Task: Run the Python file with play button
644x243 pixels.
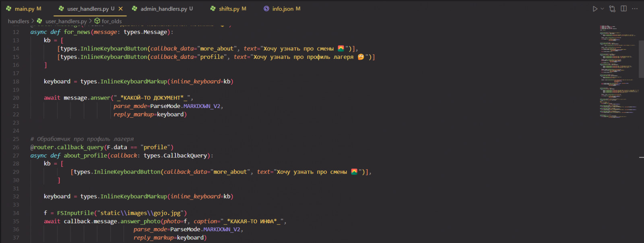Action: [x=595, y=8]
